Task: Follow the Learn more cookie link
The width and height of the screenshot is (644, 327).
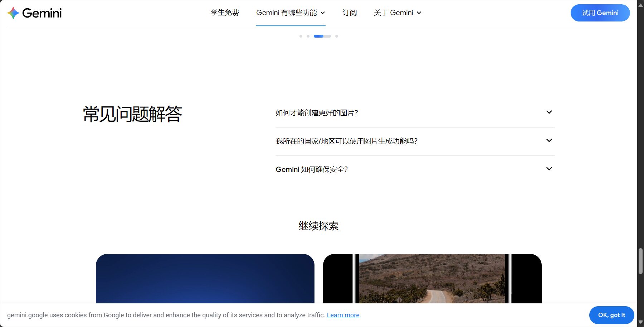Action: coord(343,315)
